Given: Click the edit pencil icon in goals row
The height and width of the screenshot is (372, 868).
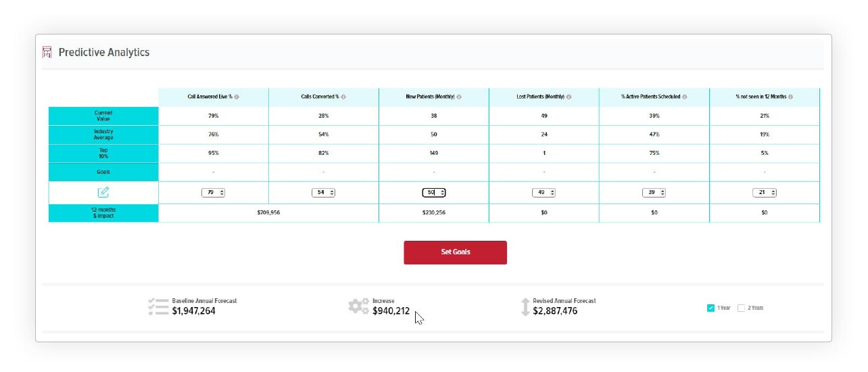Looking at the screenshot, I should point(103,192).
